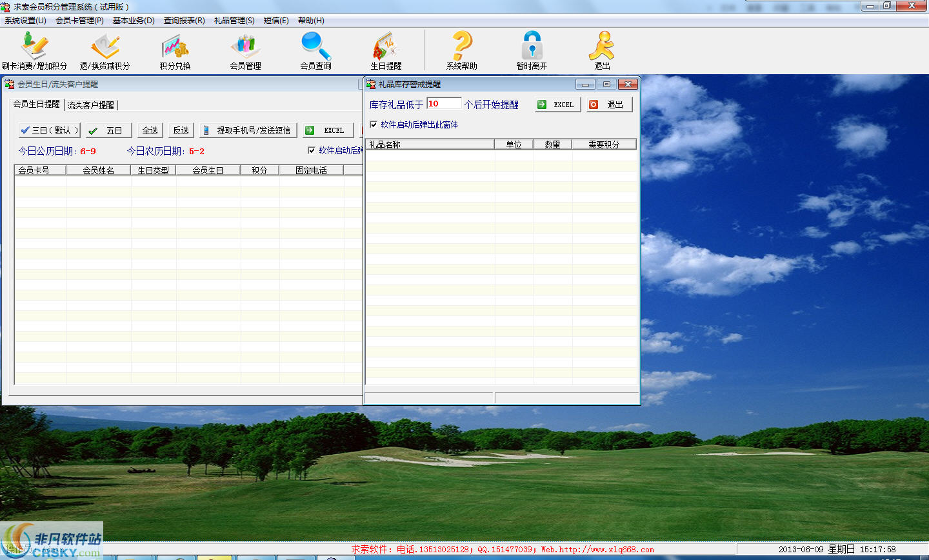The image size is (929, 560).
Task: Open 会员查询 magnifier icon
Action: tap(315, 50)
